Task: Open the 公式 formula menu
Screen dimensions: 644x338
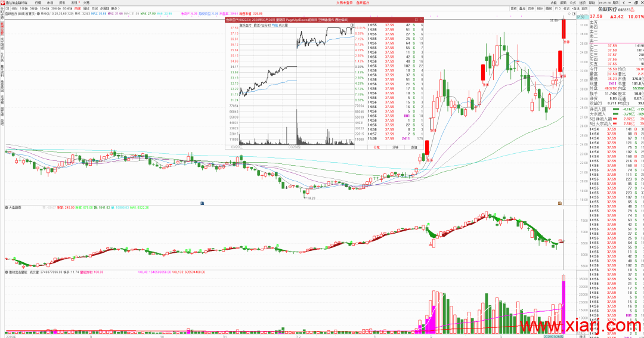Action: pyautogui.click(x=572, y=2)
